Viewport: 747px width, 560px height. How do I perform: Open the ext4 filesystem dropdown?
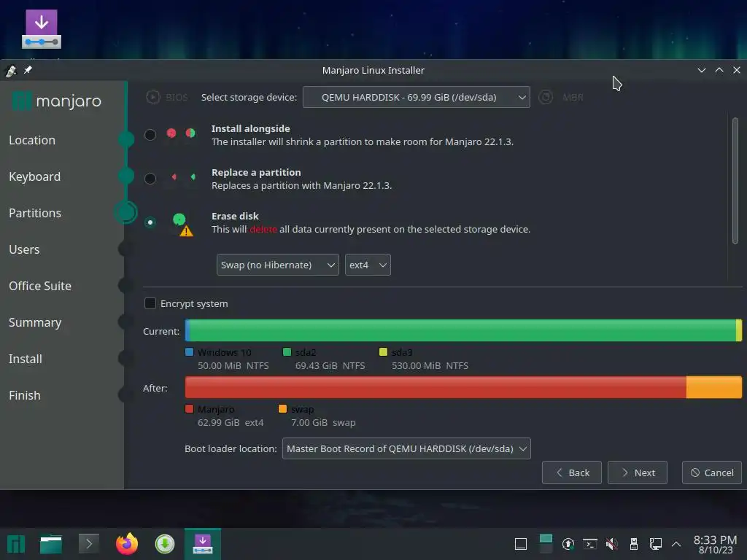click(368, 265)
